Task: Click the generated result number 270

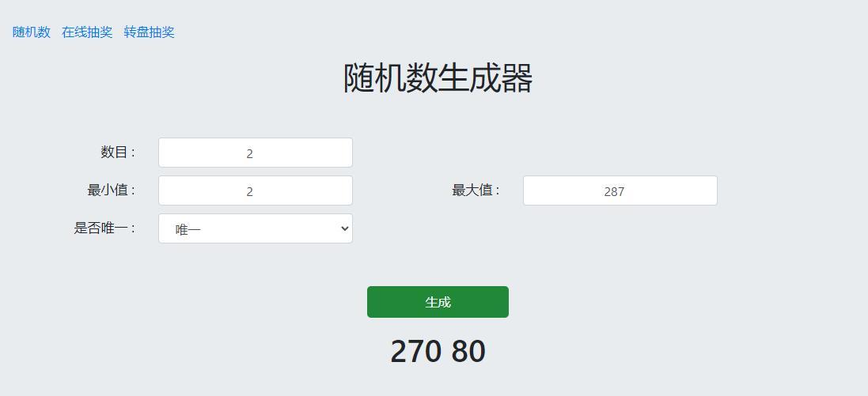Action: pos(416,352)
